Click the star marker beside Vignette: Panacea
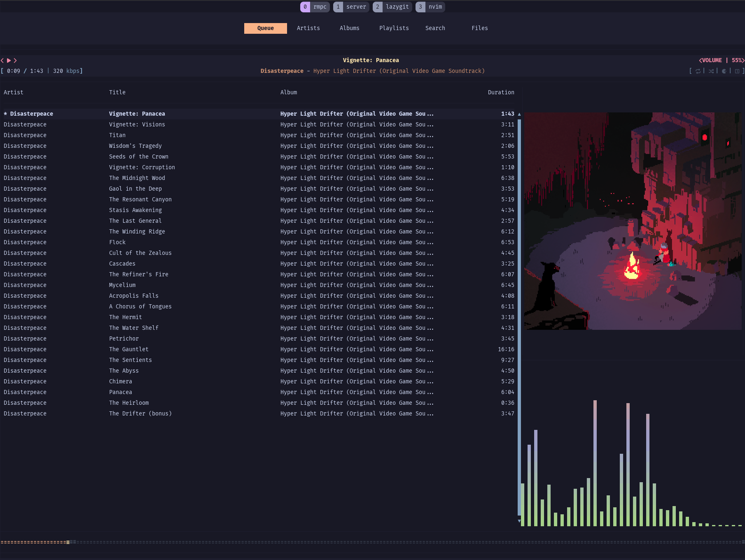 click(5, 114)
